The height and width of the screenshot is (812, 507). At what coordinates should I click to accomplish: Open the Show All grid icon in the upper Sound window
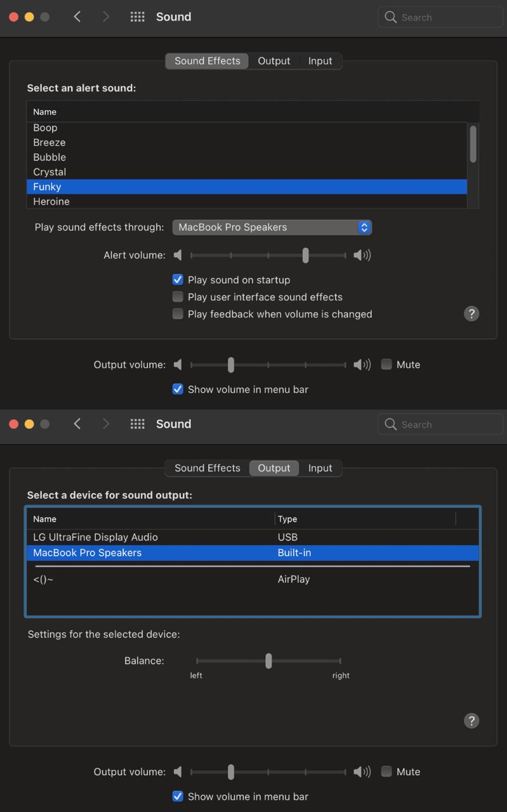(137, 17)
